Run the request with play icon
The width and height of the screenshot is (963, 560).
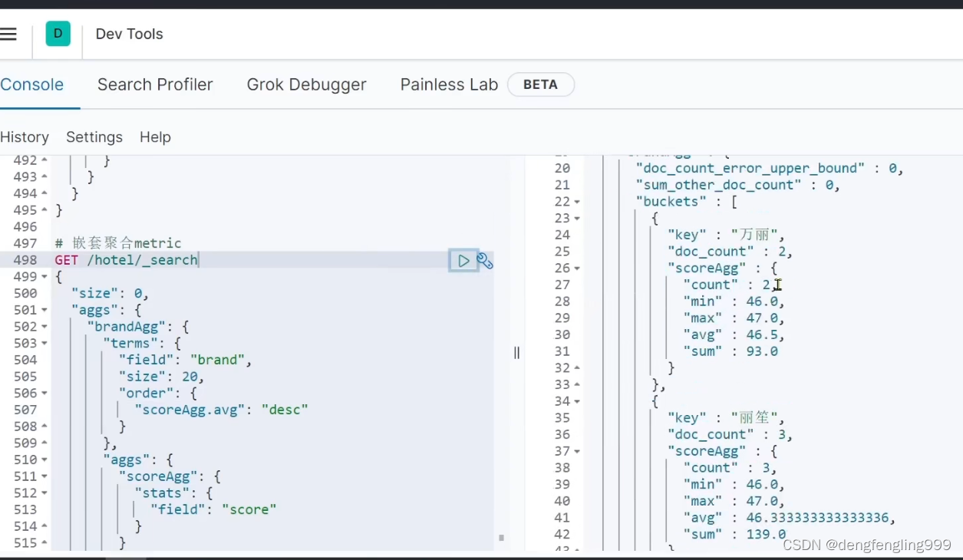tap(463, 261)
